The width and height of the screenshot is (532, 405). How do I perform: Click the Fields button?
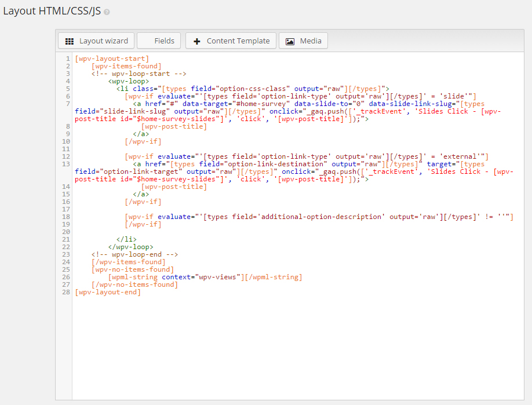pos(159,41)
